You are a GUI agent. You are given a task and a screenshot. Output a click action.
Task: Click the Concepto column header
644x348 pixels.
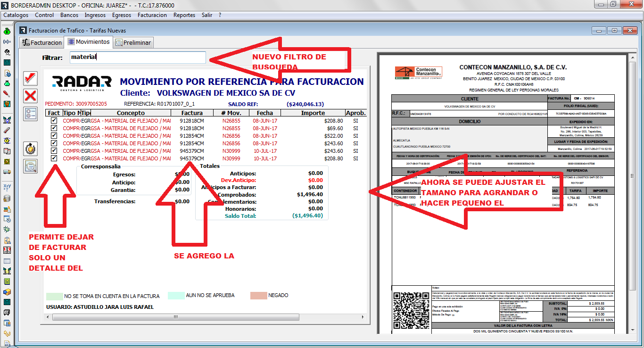point(131,113)
